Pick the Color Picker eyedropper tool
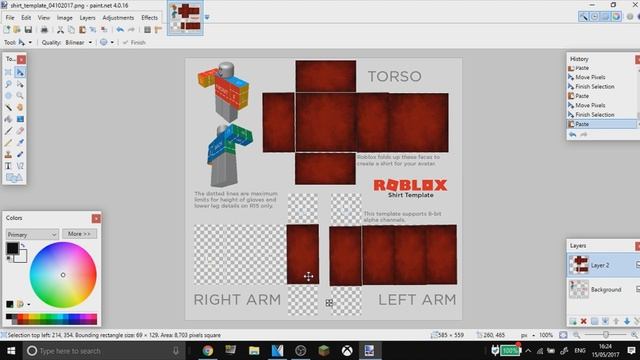This screenshot has width=640, height=360. [20, 143]
